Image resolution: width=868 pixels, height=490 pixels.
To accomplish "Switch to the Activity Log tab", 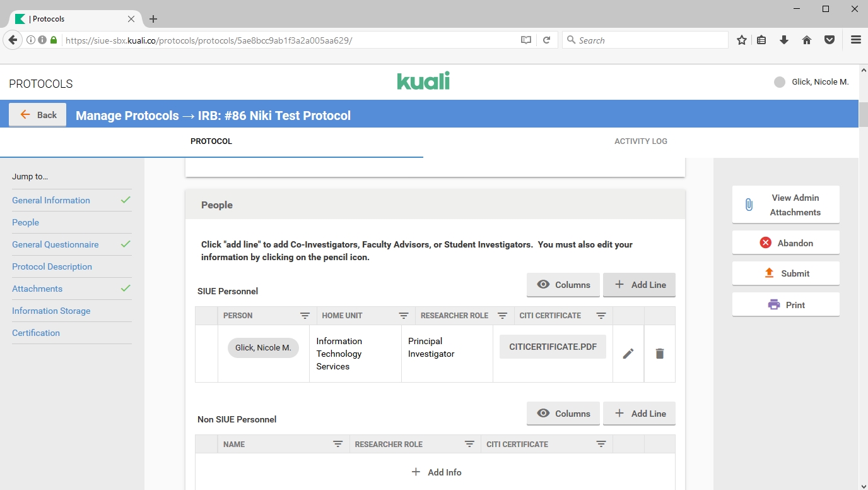I will (640, 141).
